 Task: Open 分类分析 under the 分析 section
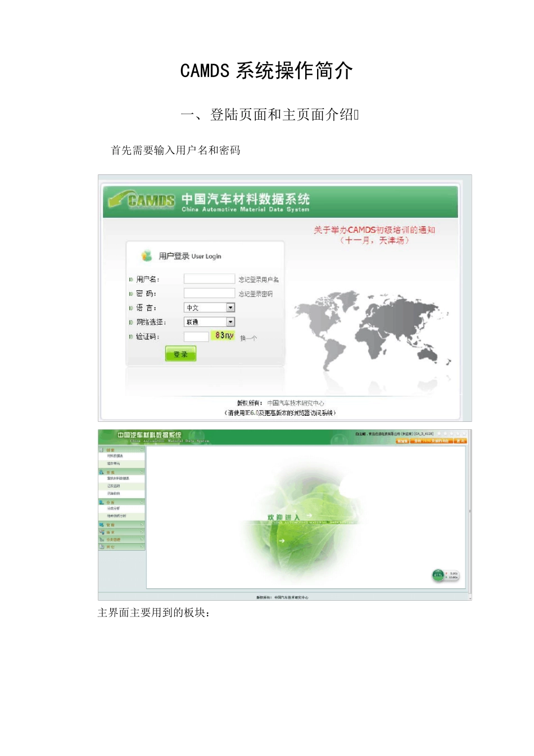pos(114,508)
